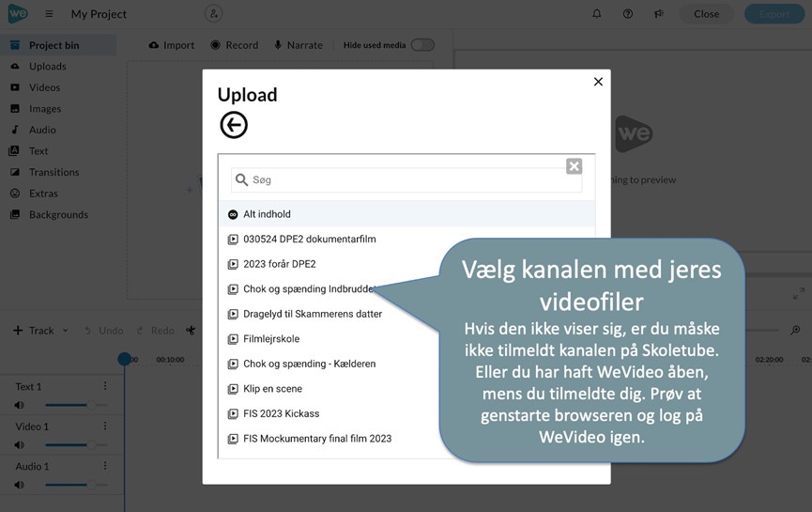
Task: Click the Record button
Action: [234, 45]
